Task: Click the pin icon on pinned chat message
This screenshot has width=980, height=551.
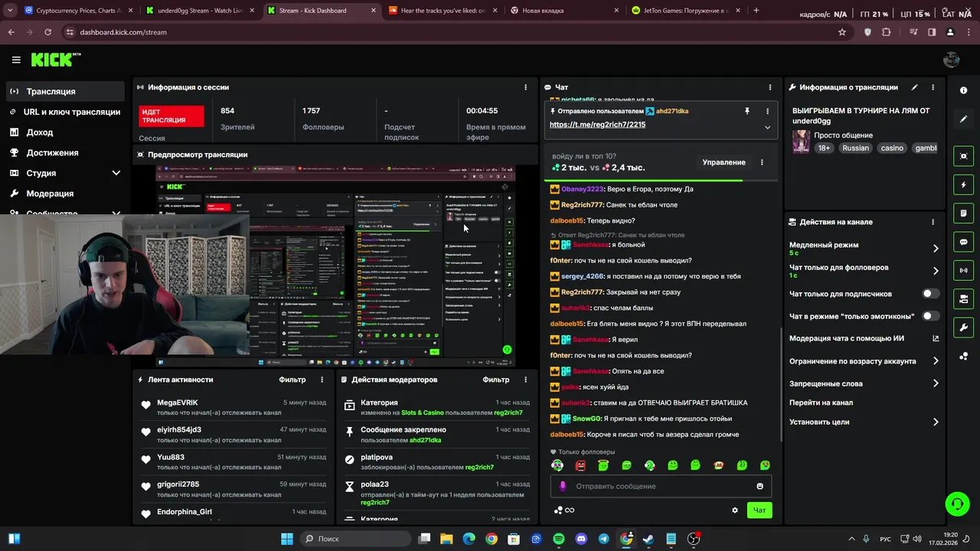Action: coord(746,111)
